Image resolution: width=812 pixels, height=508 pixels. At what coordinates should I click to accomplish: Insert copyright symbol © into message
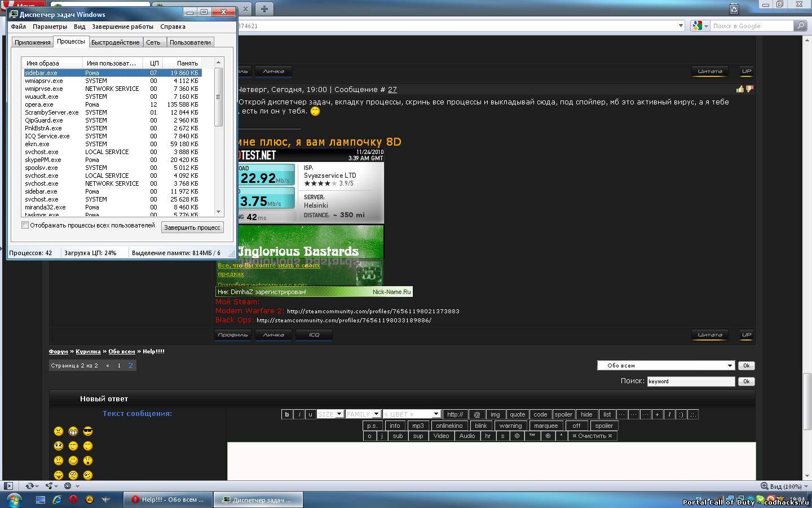517,436
